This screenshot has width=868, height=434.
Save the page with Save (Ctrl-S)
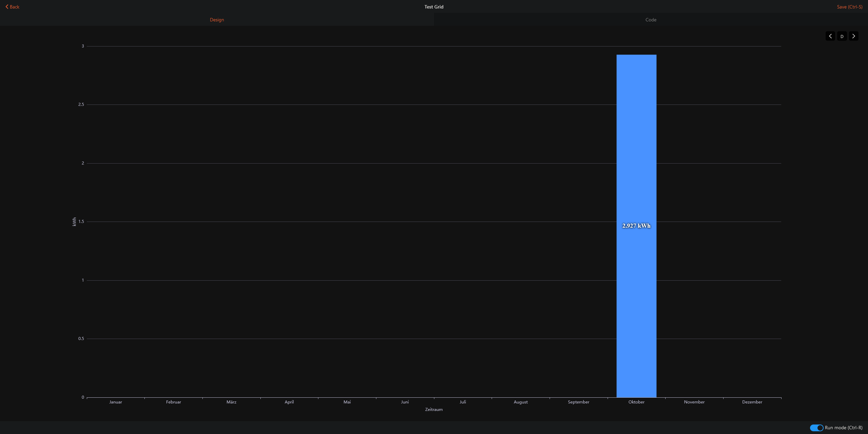pos(849,7)
